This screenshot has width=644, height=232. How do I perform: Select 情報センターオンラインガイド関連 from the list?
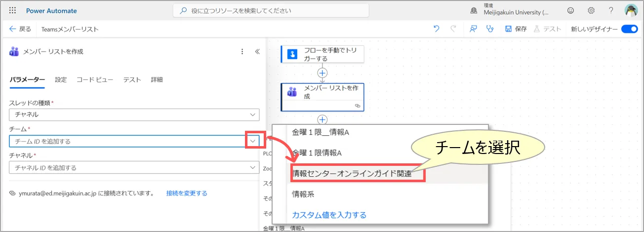click(352, 174)
